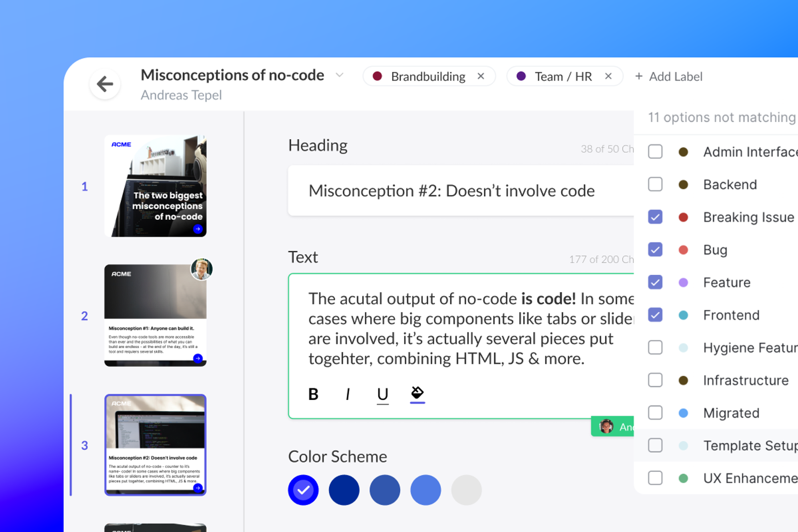Check the Infrastructure option
The width and height of the screenshot is (798, 532).
[x=655, y=380]
